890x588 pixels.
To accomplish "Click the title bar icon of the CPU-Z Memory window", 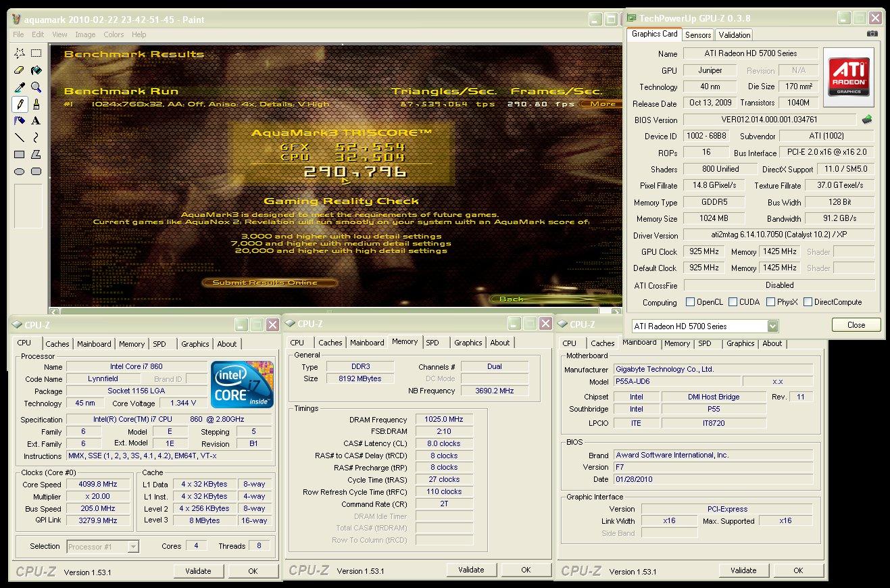I will (291, 324).
